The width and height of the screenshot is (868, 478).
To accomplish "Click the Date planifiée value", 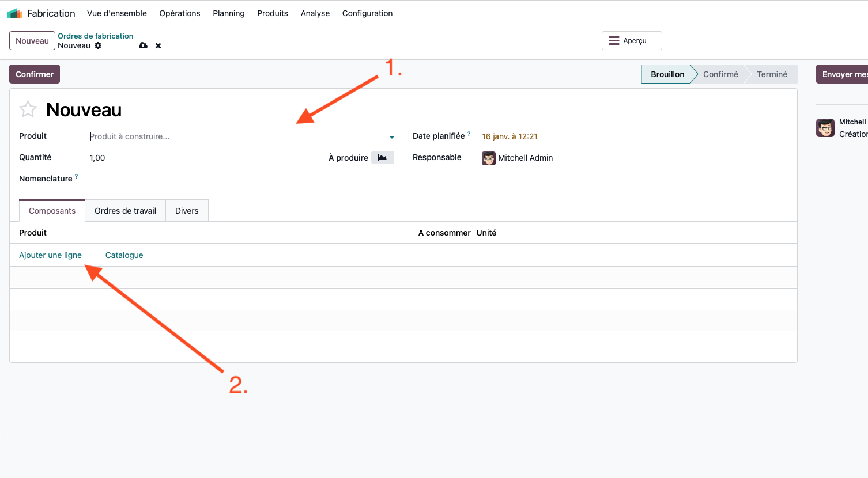I will coord(510,136).
